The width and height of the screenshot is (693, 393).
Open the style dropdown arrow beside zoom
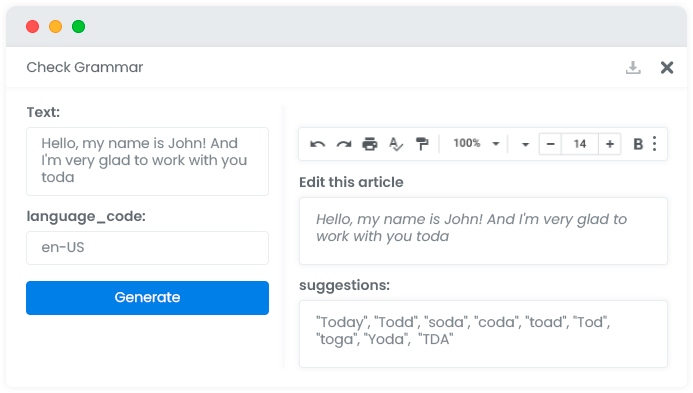tap(525, 144)
